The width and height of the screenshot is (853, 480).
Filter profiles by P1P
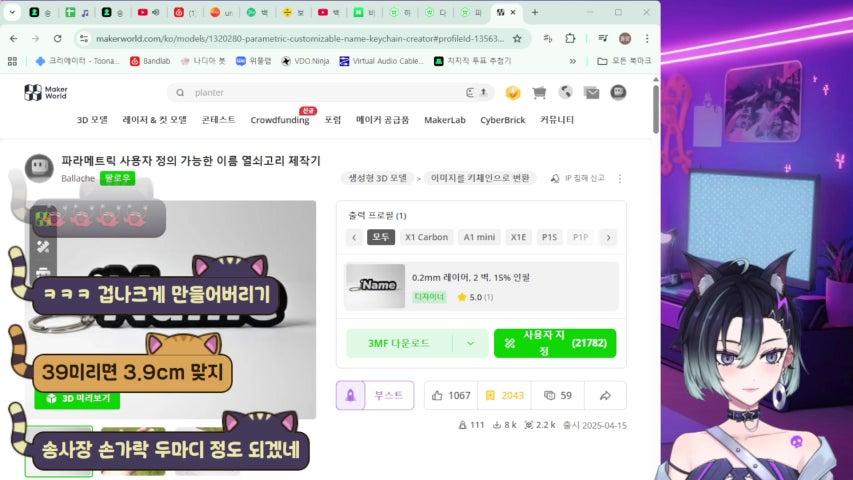(580, 237)
